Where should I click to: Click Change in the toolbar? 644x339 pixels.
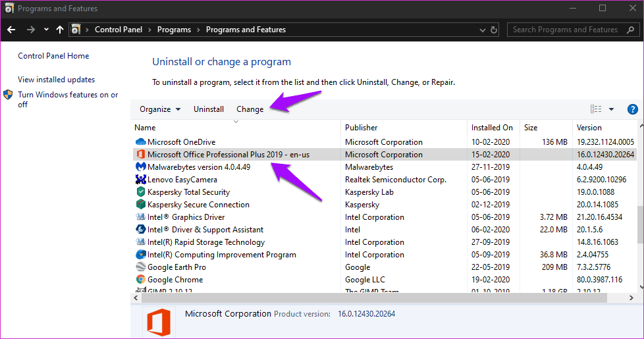(250, 109)
